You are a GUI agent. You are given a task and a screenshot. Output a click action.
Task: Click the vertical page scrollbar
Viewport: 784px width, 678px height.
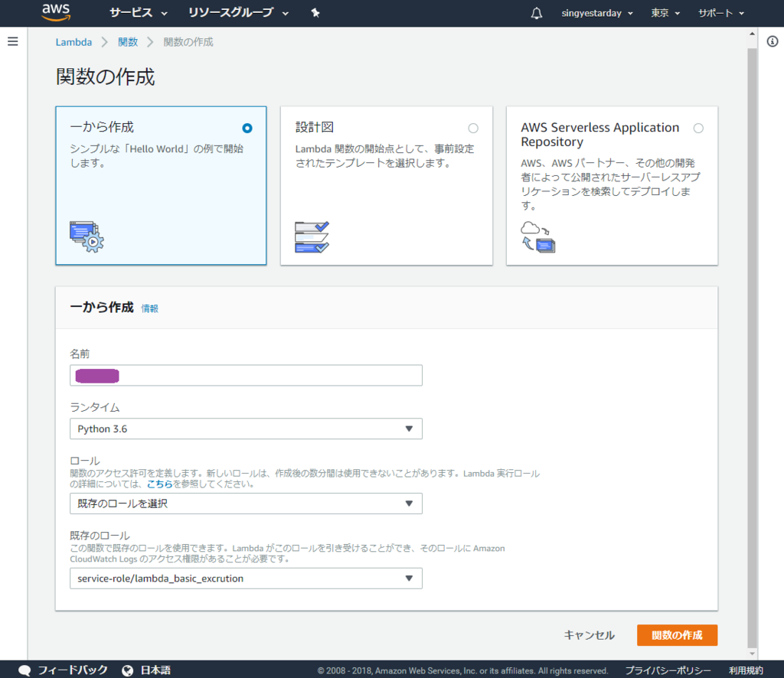[752, 347]
